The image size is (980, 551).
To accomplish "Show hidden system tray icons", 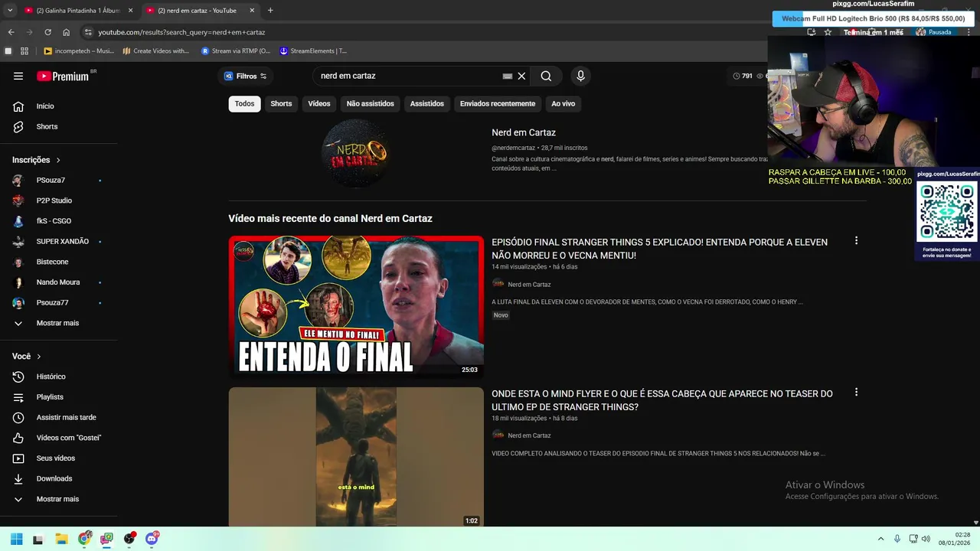I will coord(880,539).
